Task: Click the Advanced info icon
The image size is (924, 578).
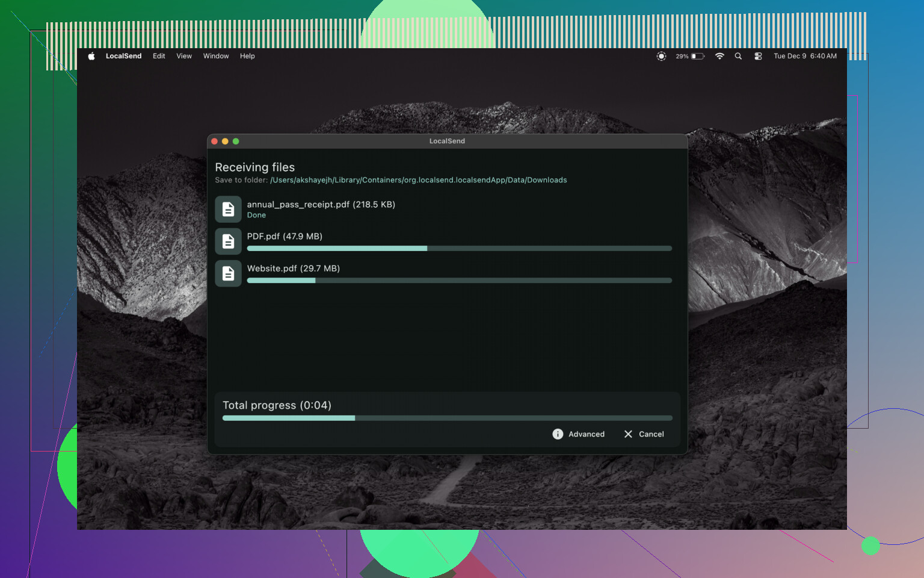Action: click(x=558, y=434)
